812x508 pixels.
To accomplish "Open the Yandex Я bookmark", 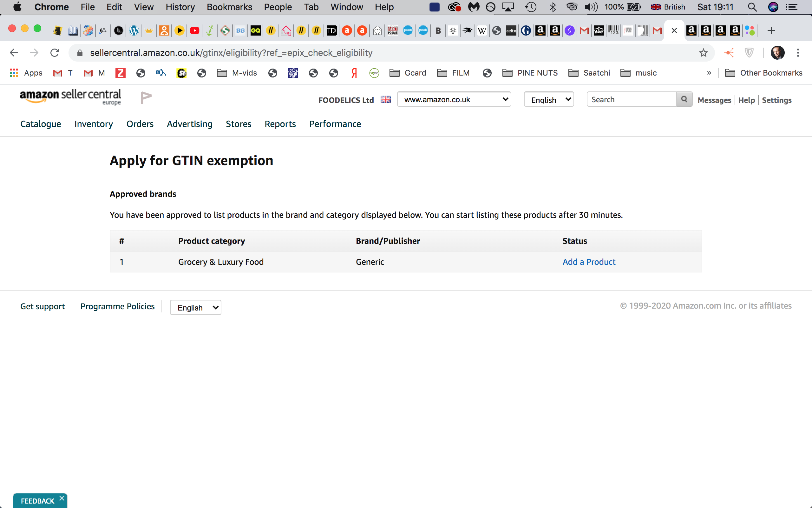I will pyautogui.click(x=354, y=73).
